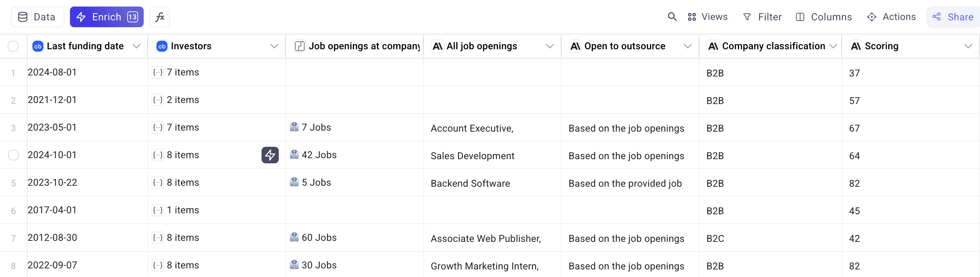Toggle the select-all rows checkbox
980x277 pixels.
[x=13, y=46]
